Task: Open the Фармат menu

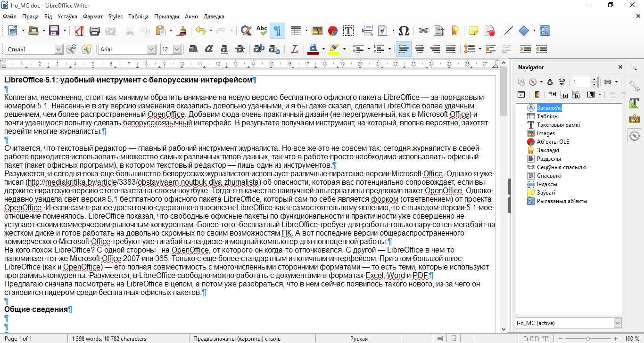Action: [x=93, y=16]
